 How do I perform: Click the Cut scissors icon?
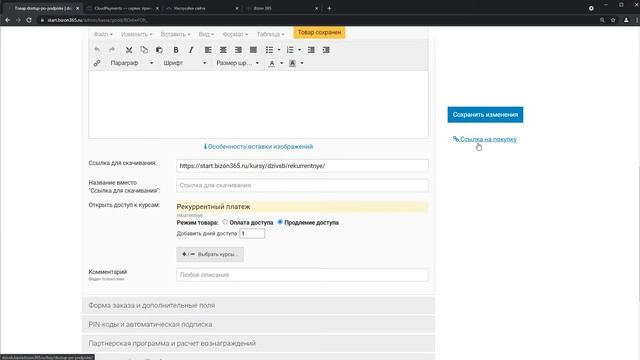[x=129, y=50]
